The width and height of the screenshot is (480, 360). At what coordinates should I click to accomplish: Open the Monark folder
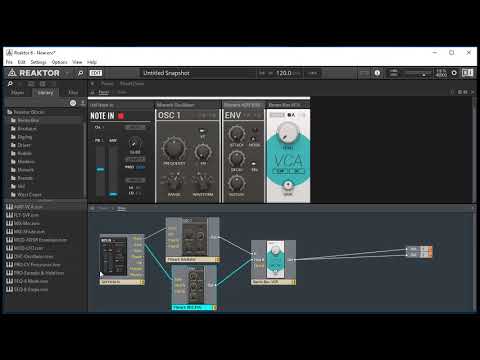25,170
